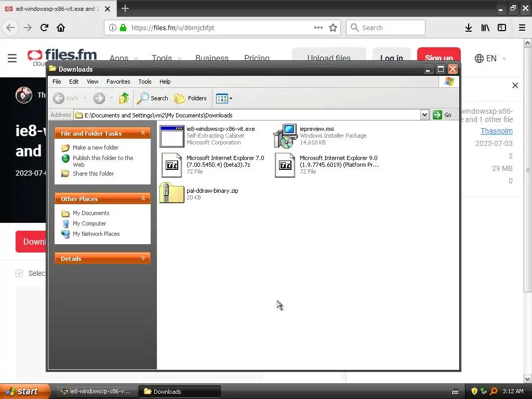Viewport: 532px width, 399px height.
Task: Go back in the browser
Action: [10, 28]
